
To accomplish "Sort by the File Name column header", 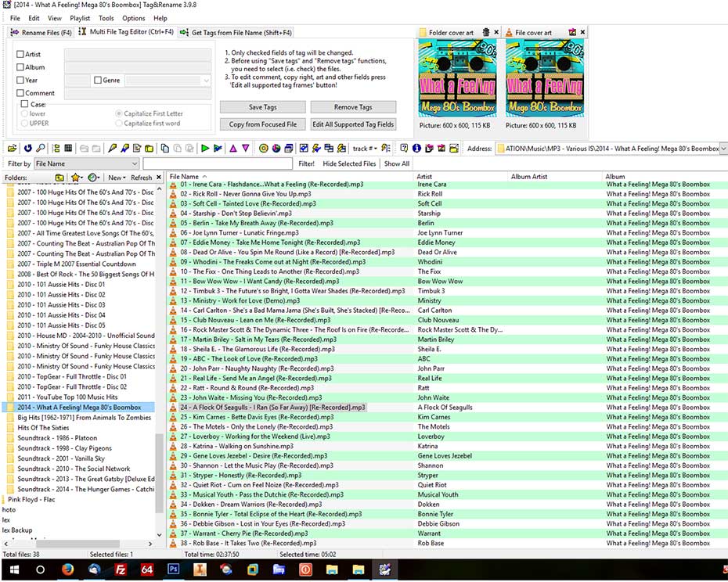I will 290,176.
